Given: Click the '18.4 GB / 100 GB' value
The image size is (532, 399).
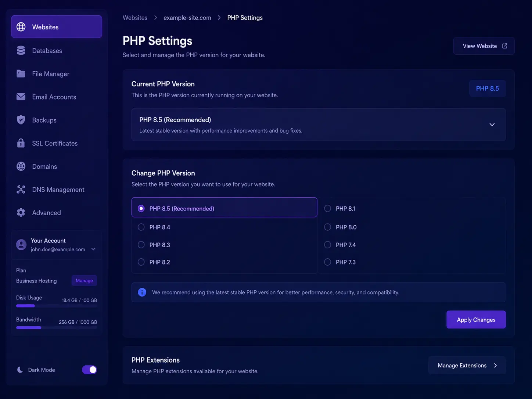Looking at the screenshot, I should [79, 300].
